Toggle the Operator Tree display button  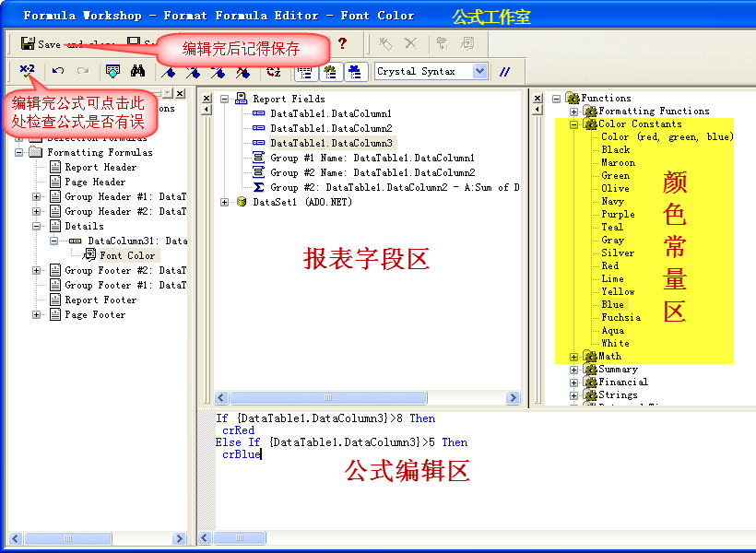pos(355,72)
